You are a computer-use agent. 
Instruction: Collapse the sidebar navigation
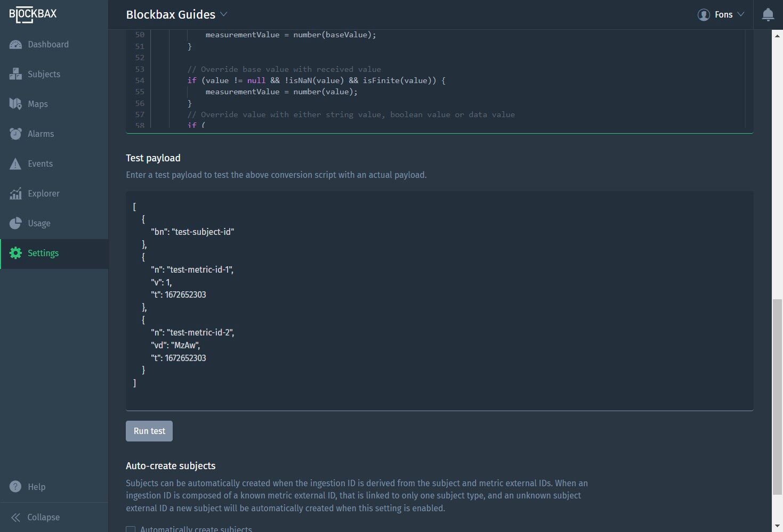[x=36, y=517]
